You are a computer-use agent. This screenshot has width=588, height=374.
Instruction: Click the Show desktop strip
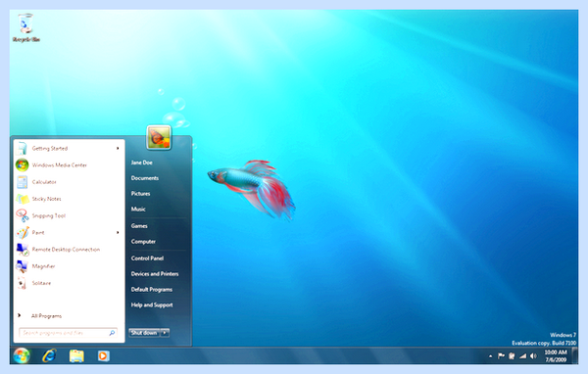tap(574, 355)
